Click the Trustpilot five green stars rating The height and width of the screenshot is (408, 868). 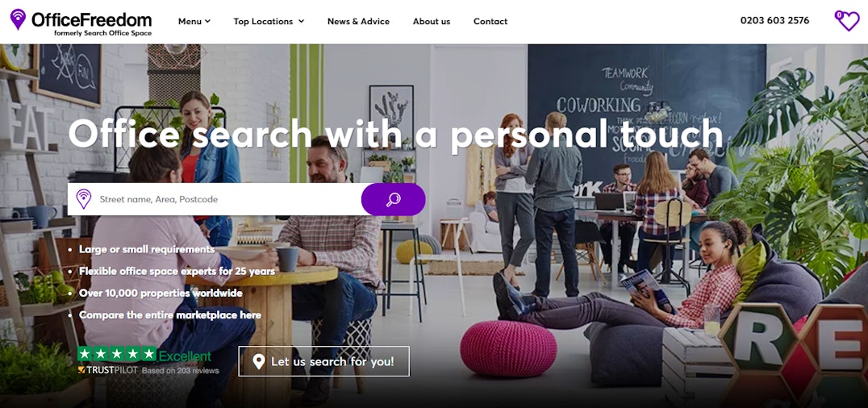(117, 354)
